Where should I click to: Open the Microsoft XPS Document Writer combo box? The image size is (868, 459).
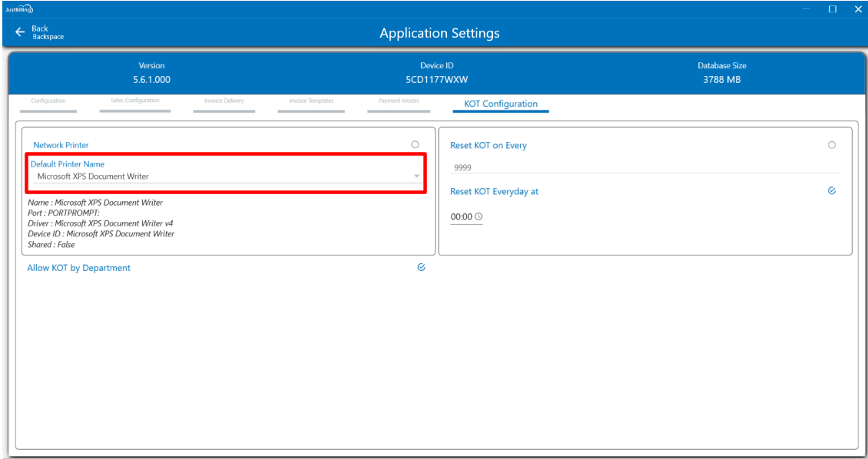[223, 177]
